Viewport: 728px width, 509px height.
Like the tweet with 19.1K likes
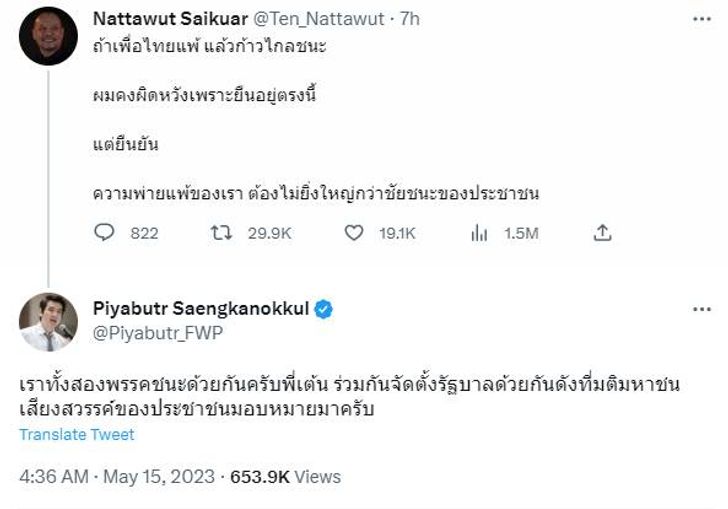[353, 233]
